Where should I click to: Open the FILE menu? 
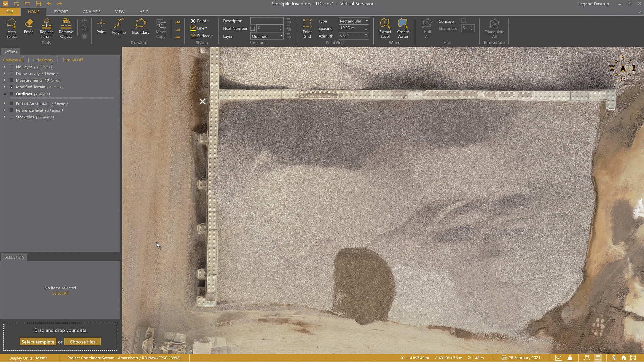click(x=10, y=12)
